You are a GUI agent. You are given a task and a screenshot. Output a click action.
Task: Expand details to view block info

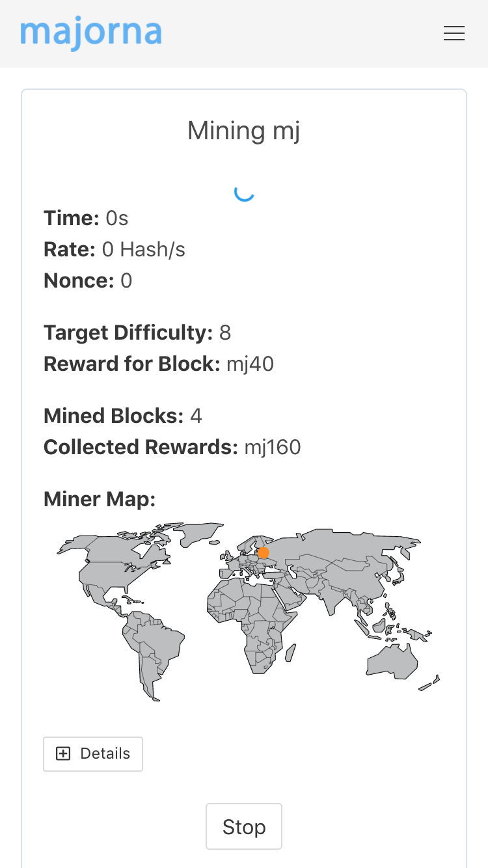pyautogui.click(x=92, y=753)
